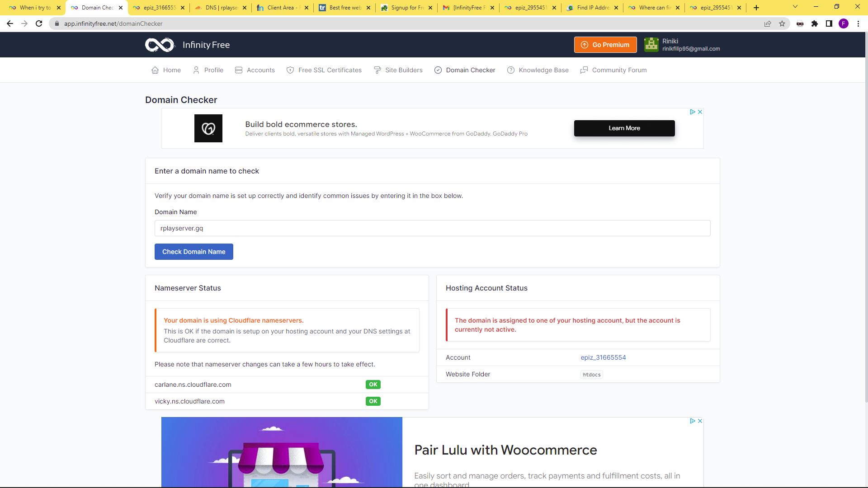Toggle the browser side panel

pos(829,23)
